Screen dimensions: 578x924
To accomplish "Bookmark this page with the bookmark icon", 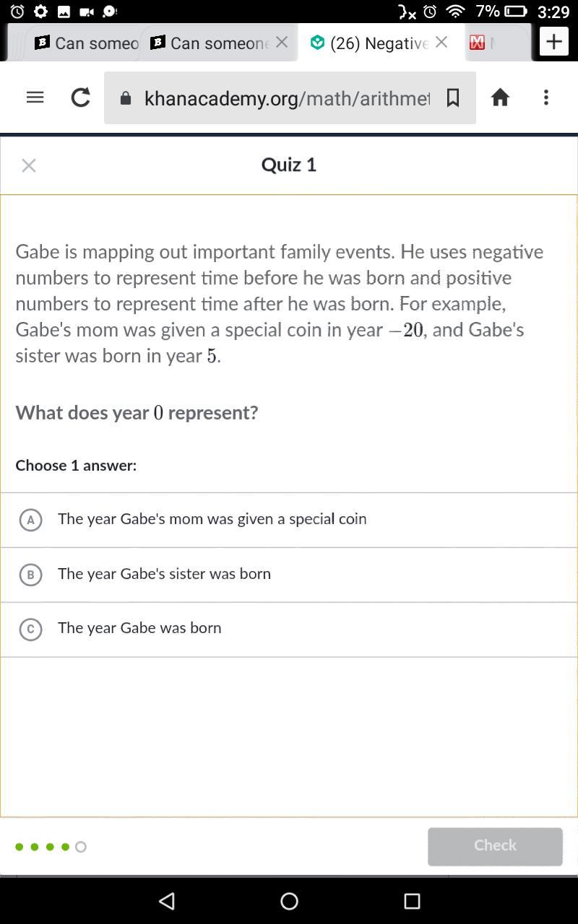I will pyautogui.click(x=453, y=97).
